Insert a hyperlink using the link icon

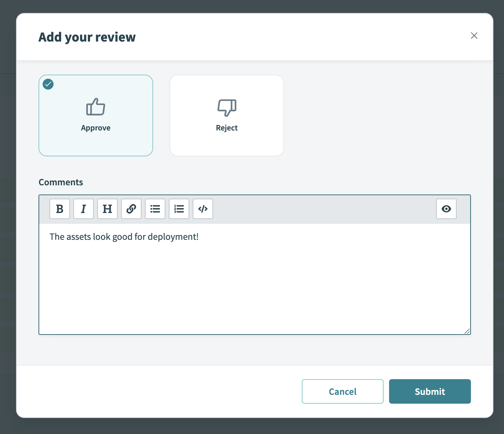[131, 209]
